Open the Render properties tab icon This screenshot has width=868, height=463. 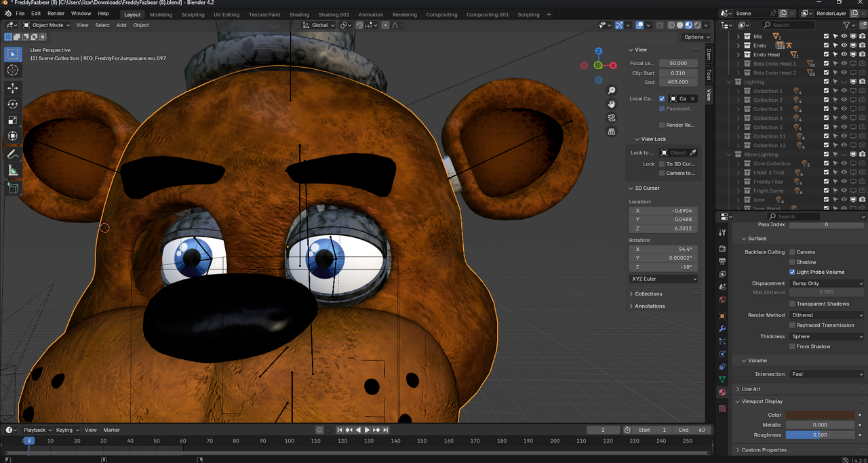click(x=722, y=249)
